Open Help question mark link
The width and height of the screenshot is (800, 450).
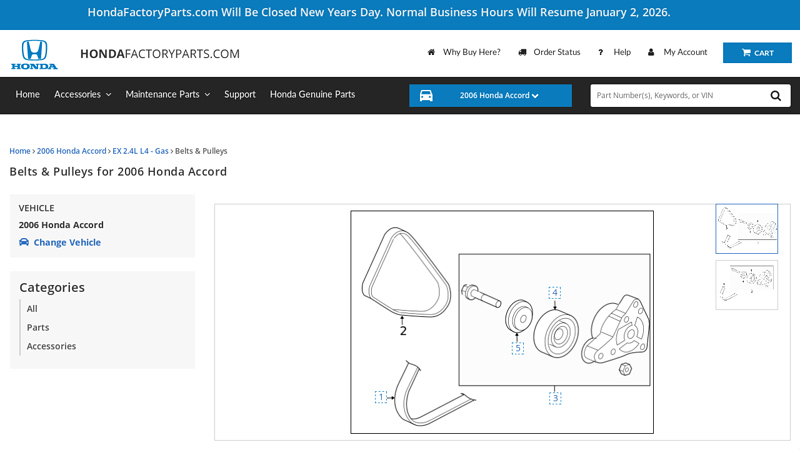(x=614, y=52)
